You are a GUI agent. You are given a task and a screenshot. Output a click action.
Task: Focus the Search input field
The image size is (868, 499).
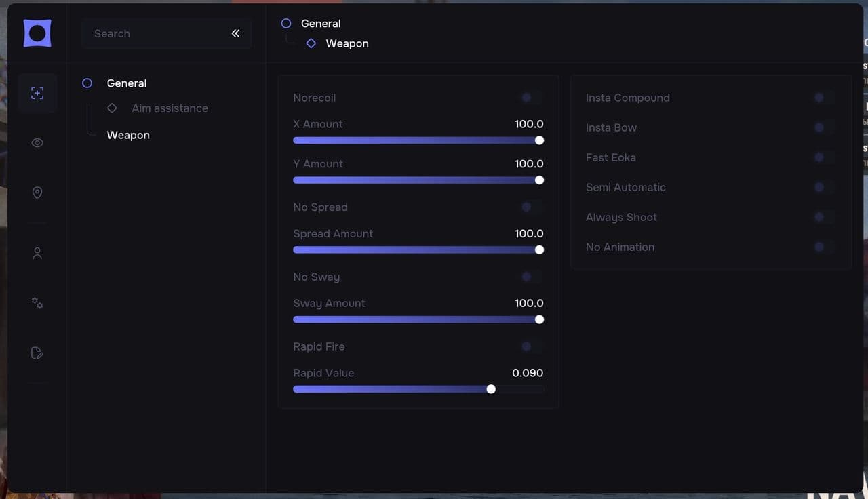pyautogui.click(x=166, y=33)
